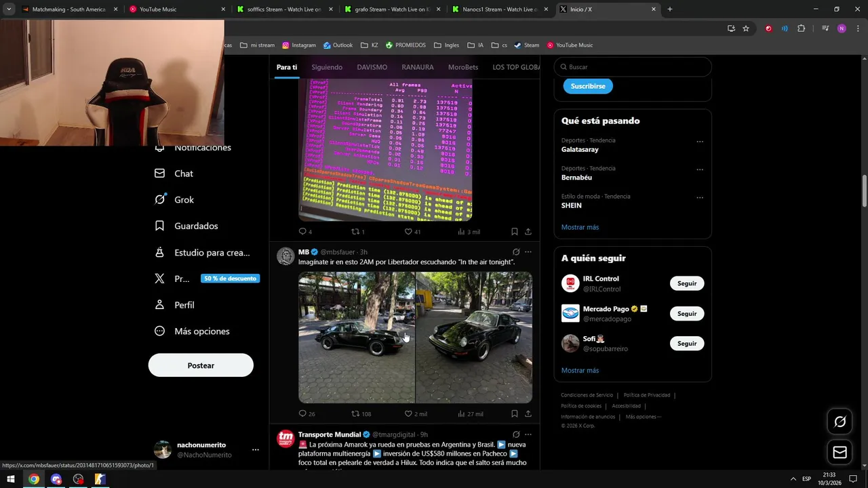Image resolution: width=868 pixels, height=488 pixels.
Task: Like the post with 41 likes
Action: pos(408,232)
